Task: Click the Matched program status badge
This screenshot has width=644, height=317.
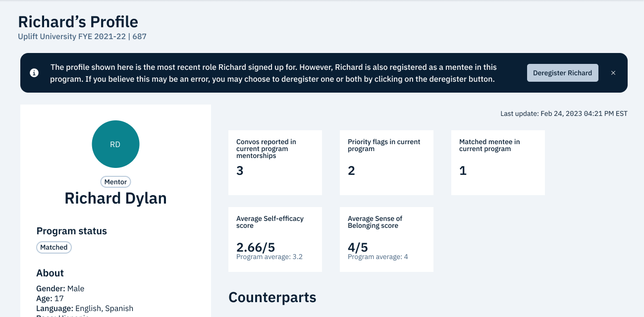Action: (54, 247)
